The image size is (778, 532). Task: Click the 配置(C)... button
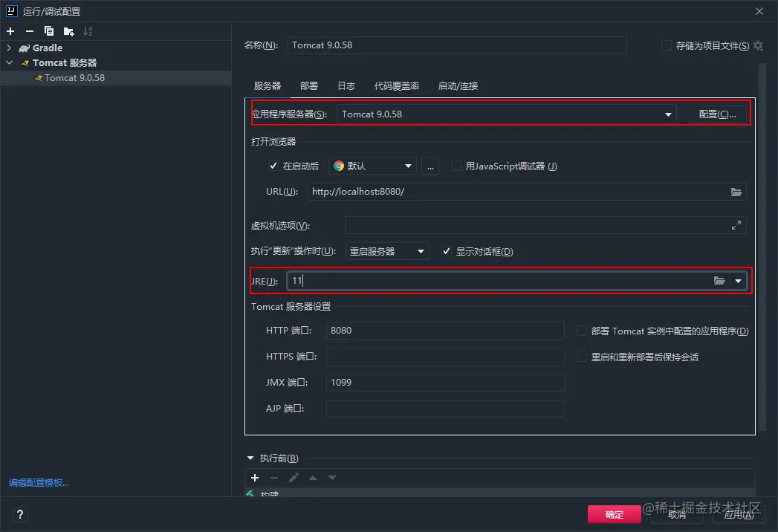pos(718,114)
